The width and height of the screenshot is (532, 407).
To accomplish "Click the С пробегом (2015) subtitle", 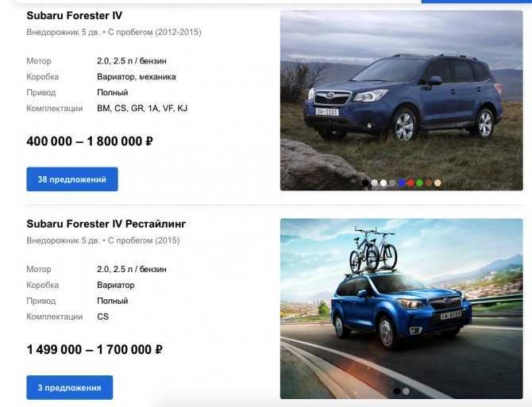I will tap(144, 240).
